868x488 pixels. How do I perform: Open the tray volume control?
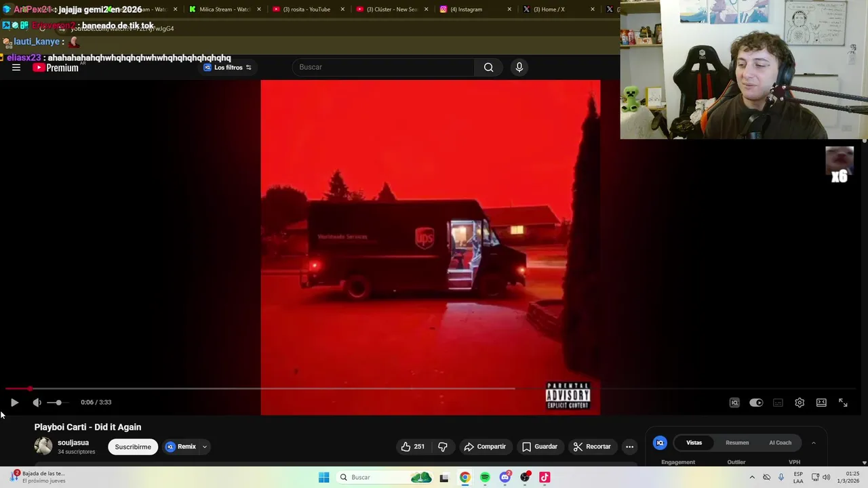click(x=826, y=478)
